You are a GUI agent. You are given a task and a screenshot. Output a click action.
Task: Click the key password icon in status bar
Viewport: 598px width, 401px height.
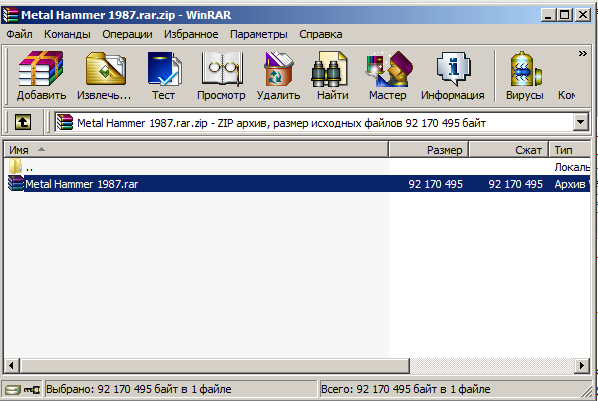click(32, 390)
